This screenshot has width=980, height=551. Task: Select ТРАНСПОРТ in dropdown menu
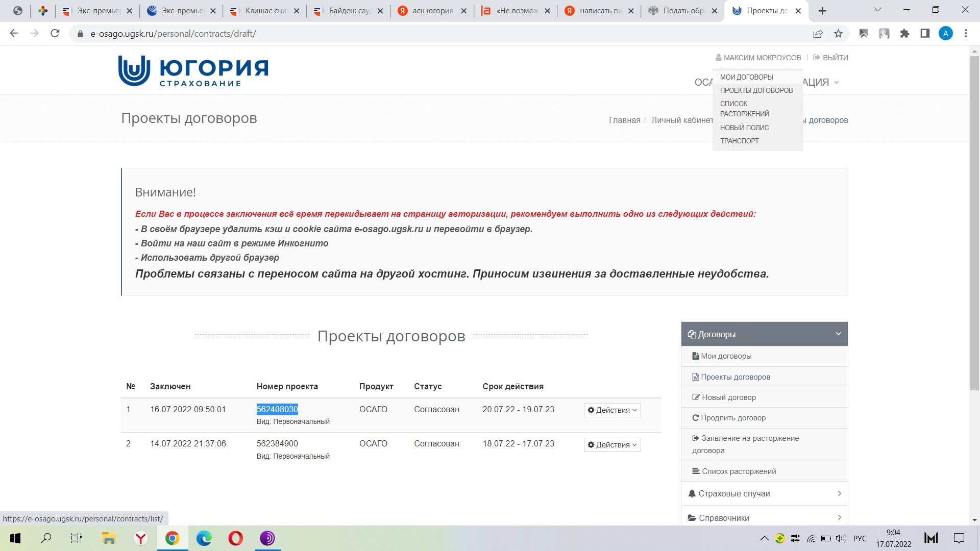[x=739, y=141]
